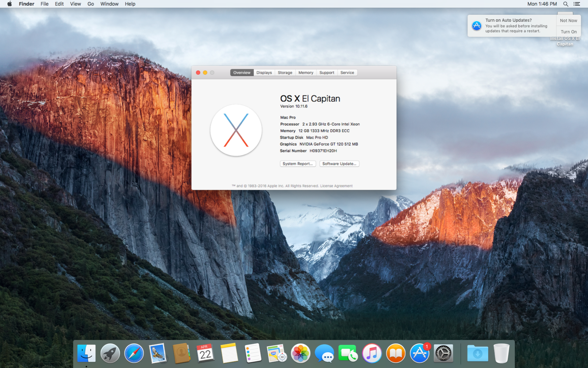Image resolution: width=588 pixels, height=368 pixels.
Task: Dismiss the auto updates notification with Not Now
Action: point(568,21)
